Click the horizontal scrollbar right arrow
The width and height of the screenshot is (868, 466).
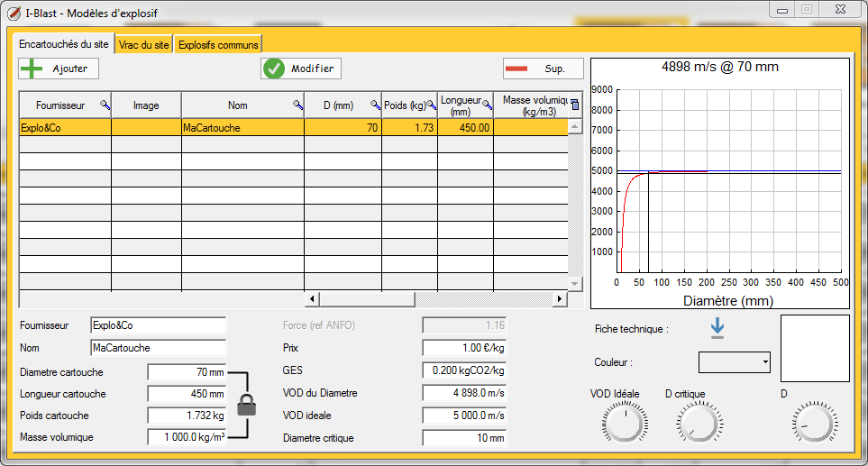click(x=560, y=299)
